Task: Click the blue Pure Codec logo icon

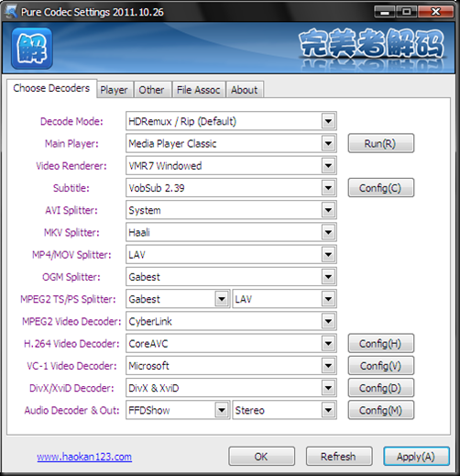Action: click(32, 49)
